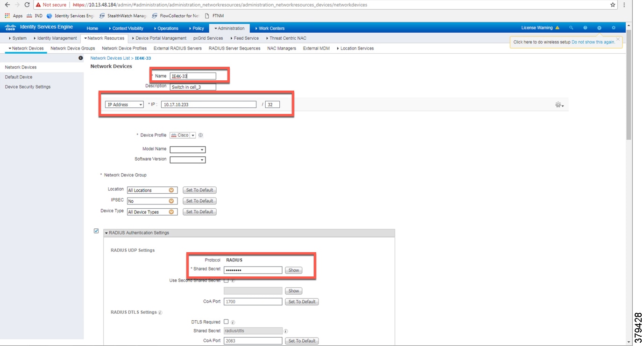Open the Administration menu

coord(229,28)
